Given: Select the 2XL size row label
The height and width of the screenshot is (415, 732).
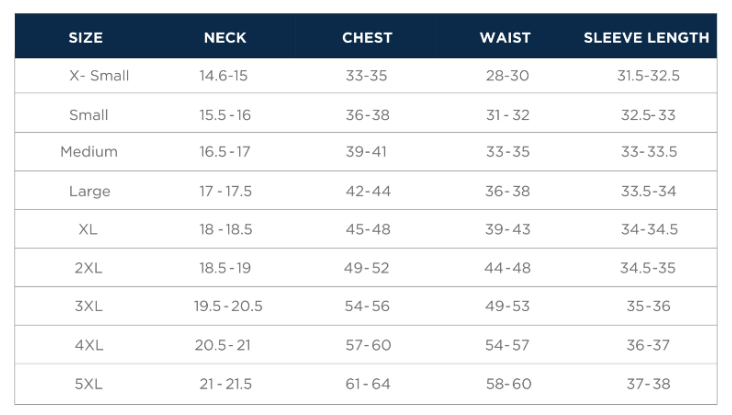Looking at the screenshot, I should pos(88,268).
